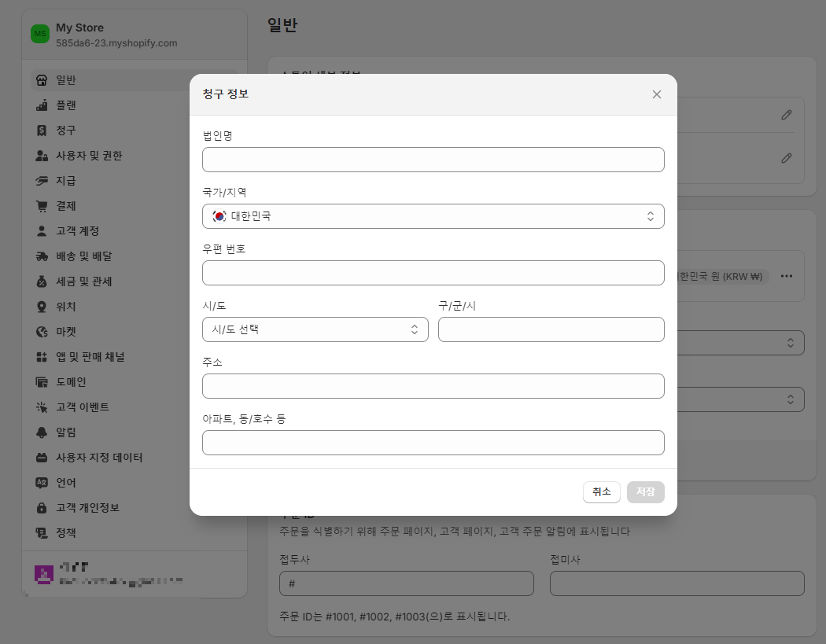Select 정책 label in sidebar
Image resolution: width=826 pixels, height=644 pixels.
tap(66, 533)
